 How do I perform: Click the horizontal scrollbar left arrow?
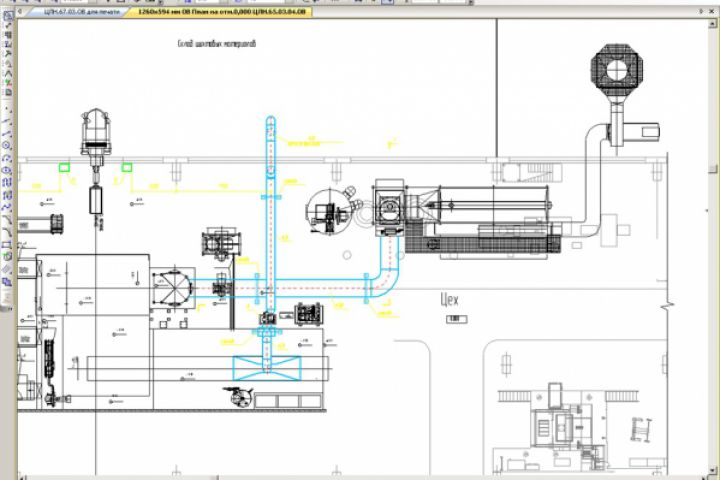pyautogui.click(x=22, y=478)
